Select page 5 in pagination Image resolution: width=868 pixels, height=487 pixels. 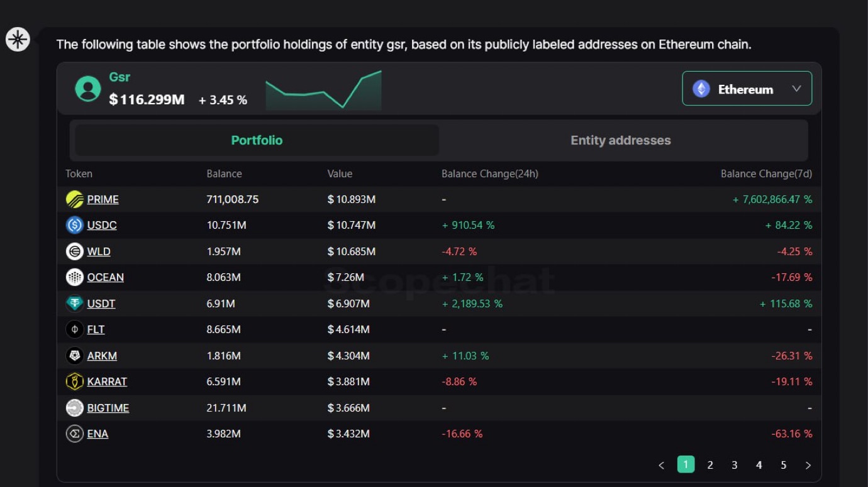coord(784,465)
